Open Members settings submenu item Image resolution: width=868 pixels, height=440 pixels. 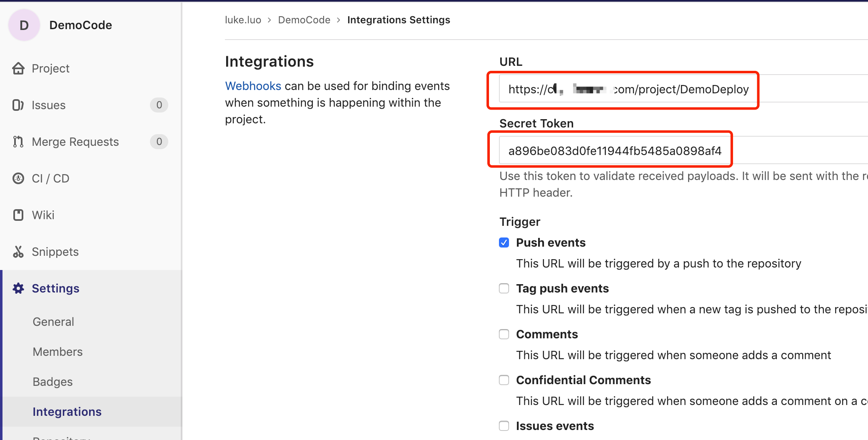point(57,352)
